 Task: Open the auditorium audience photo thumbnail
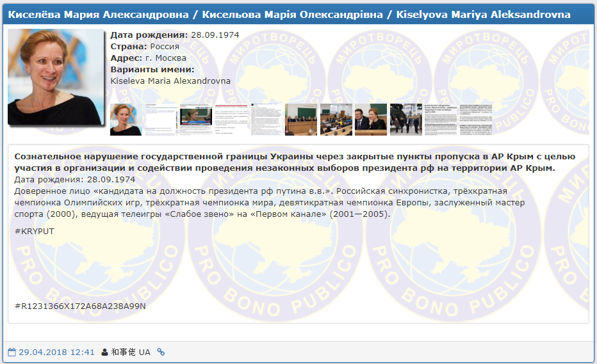tap(336, 120)
